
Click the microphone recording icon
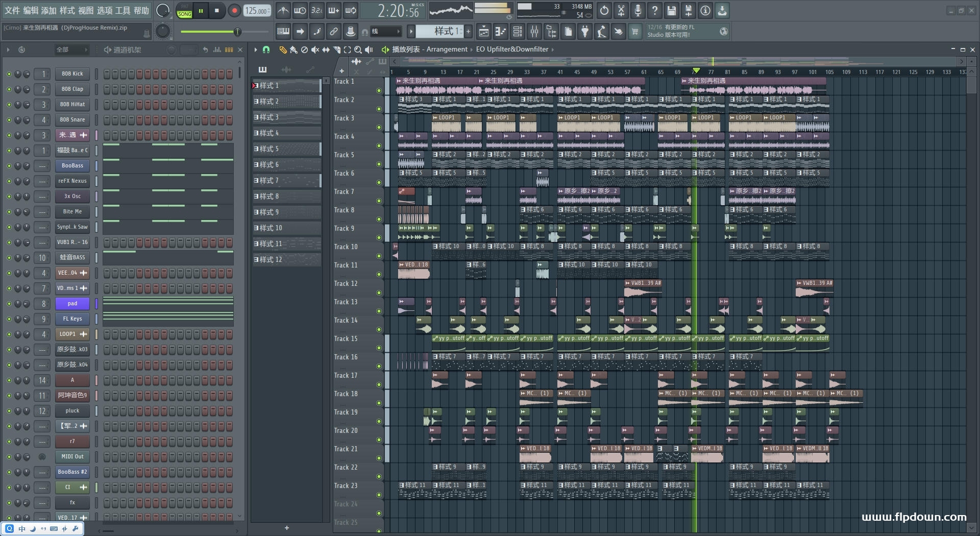point(638,10)
